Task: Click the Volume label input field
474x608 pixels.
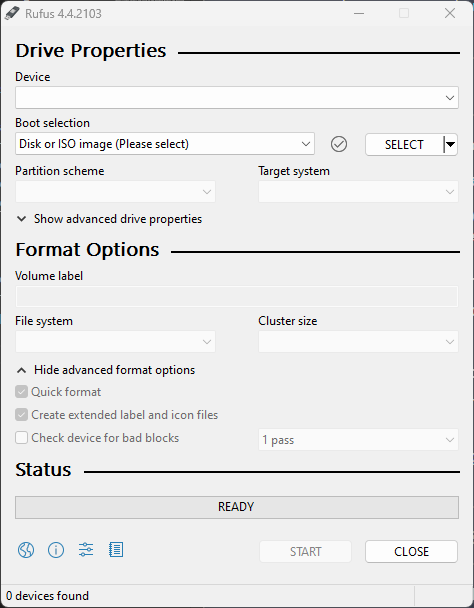Action: (x=237, y=297)
